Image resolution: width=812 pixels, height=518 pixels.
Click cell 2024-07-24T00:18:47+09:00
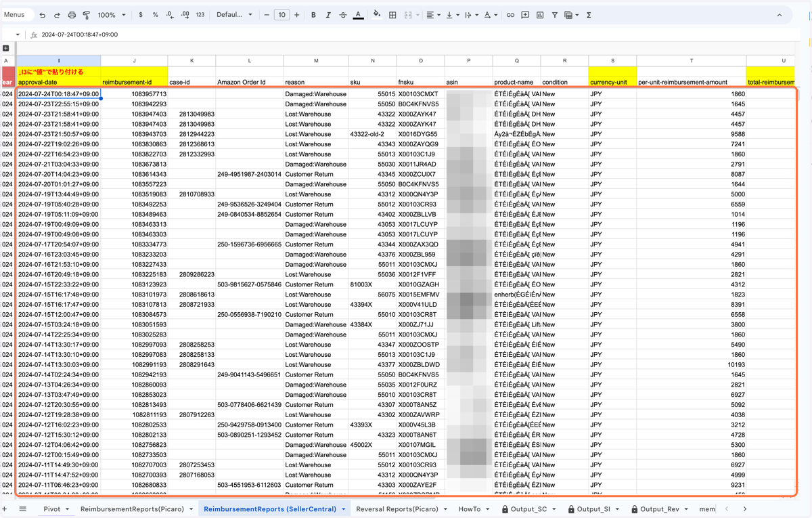[59, 94]
